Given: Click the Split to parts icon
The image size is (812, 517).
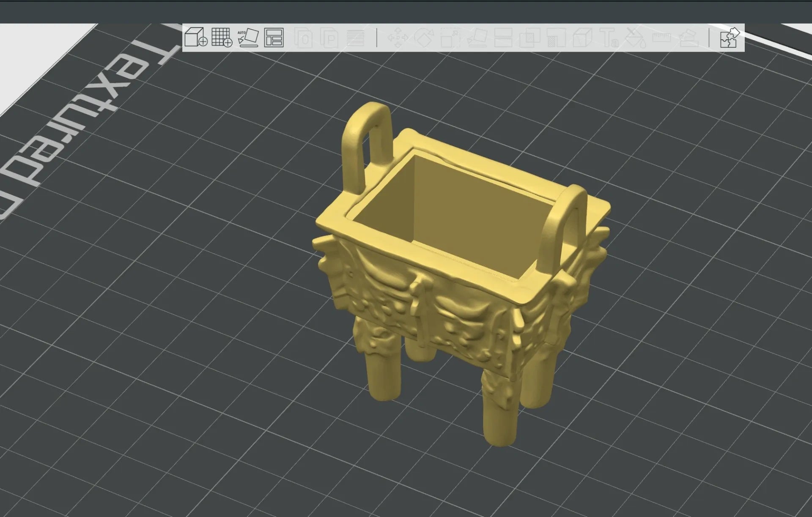Looking at the screenshot, I should click(329, 38).
